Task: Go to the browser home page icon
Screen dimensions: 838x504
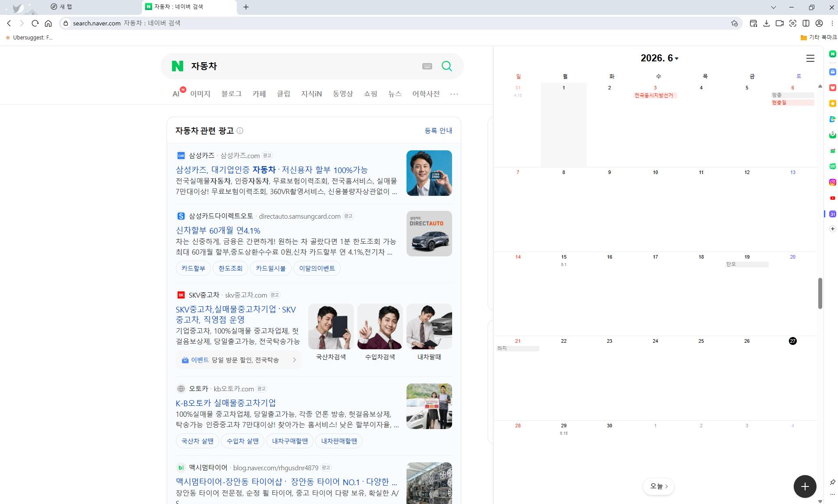Action: point(48,23)
